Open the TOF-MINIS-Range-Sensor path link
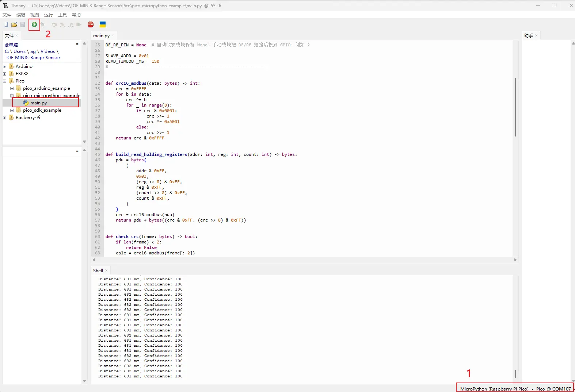575x392 pixels. pos(33,58)
